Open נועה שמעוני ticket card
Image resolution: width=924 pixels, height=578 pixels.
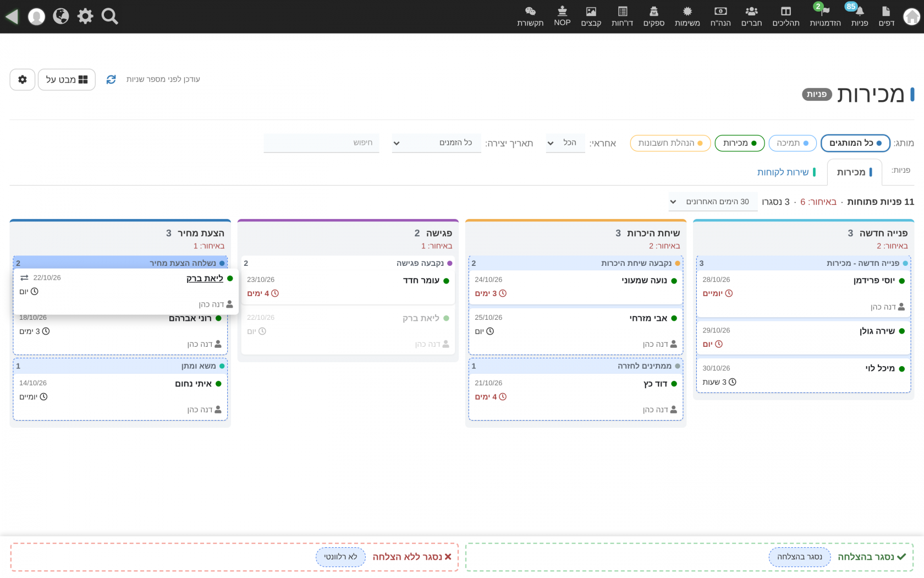[x=576, y=287]
